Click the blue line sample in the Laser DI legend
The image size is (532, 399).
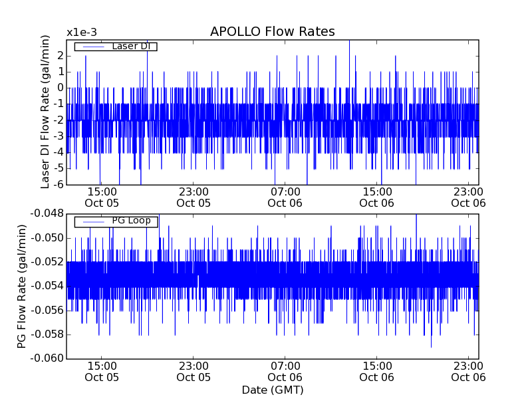point(92,47)
